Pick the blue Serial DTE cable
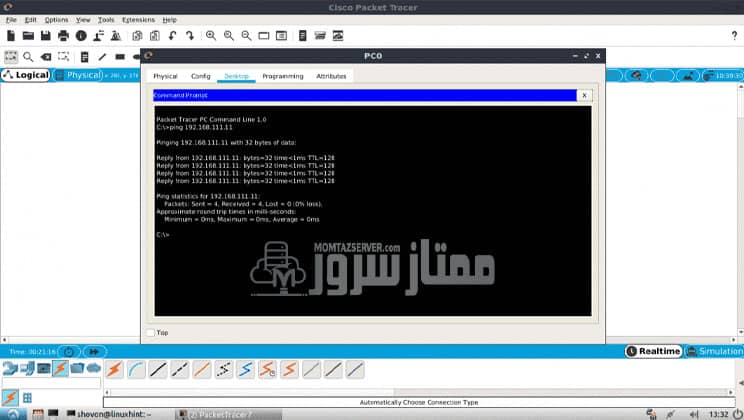This screenshot has height=420, width=744. coord(245,369)
